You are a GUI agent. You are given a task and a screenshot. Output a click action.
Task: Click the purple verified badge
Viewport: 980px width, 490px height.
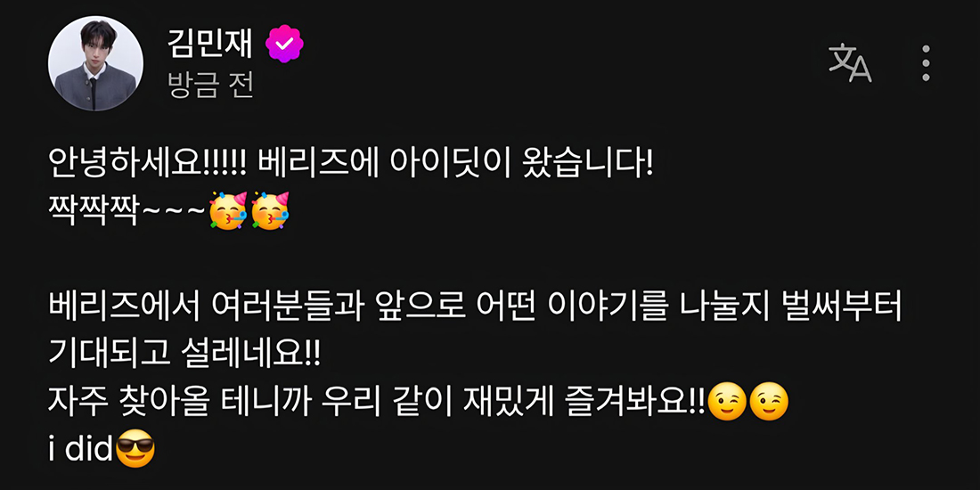[284, 44]
